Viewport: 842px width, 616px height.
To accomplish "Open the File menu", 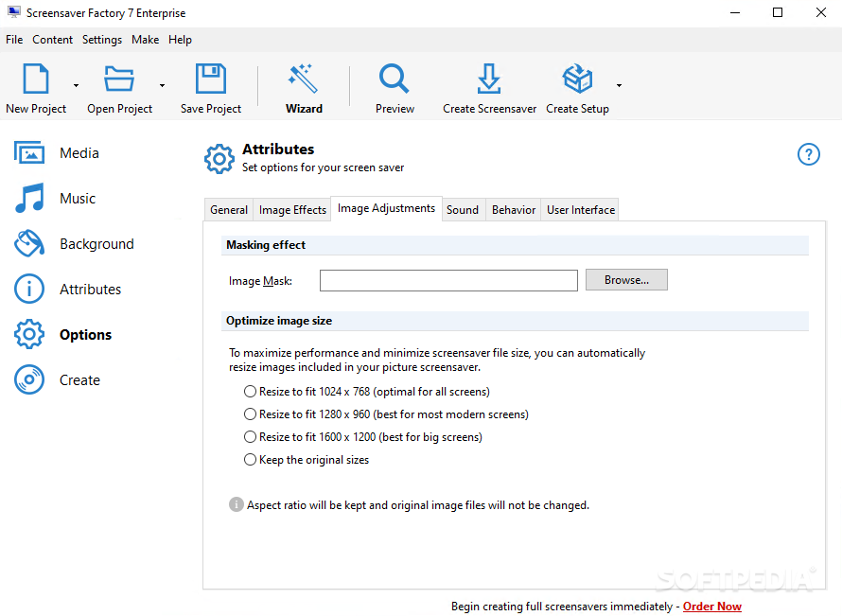I will tap(14, 40).
